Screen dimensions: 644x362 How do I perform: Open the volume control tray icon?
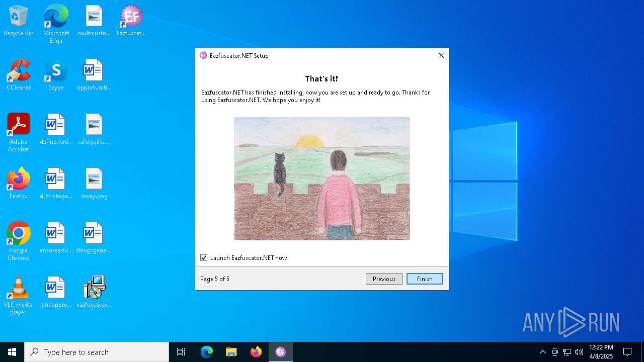point(579,352)
